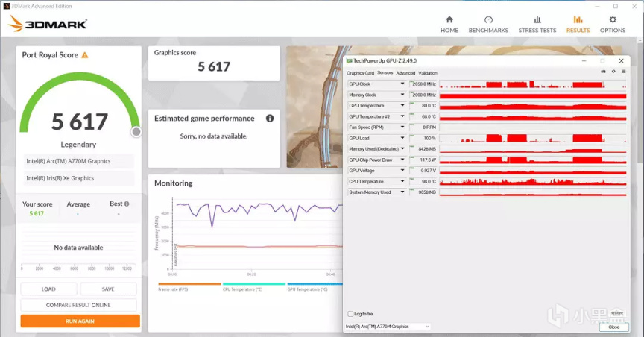Image resolution: width=644 pixels, height=337 pixels.
Task: Open the GPU Chip Power Draw dropdown
Action: pyautogui.click(x=402, y=160)
